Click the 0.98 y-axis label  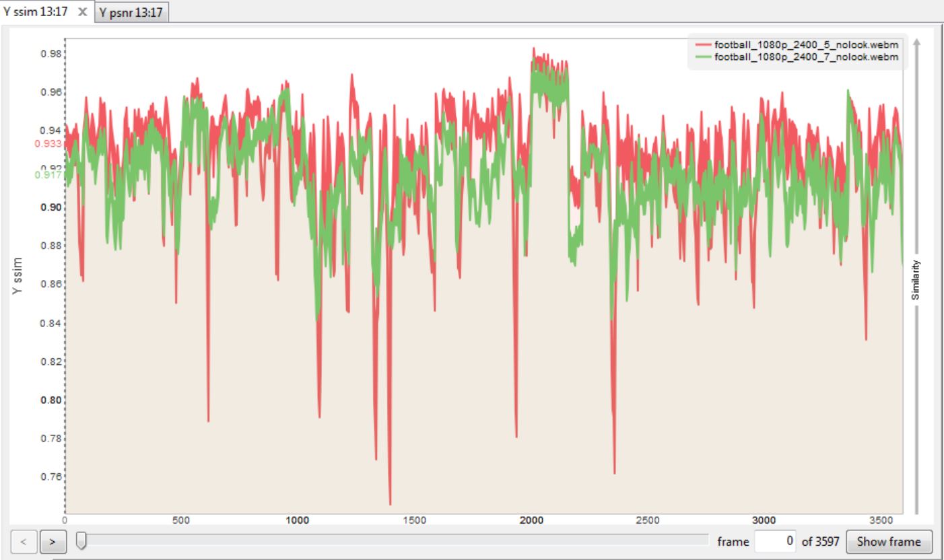coord(52,54)
